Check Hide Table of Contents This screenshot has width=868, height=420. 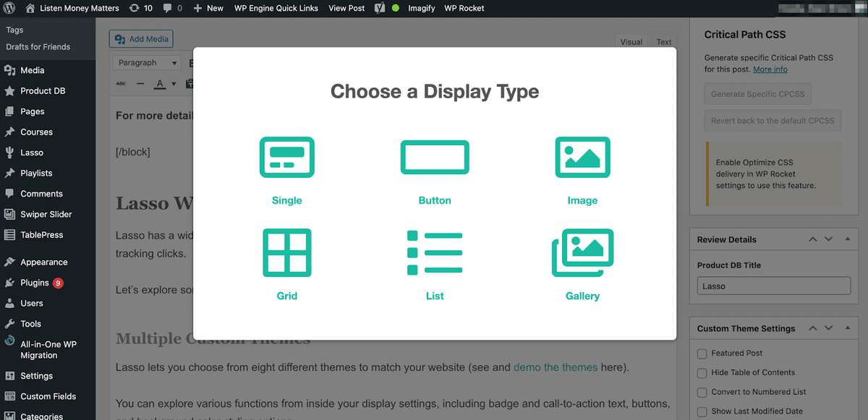702,373
